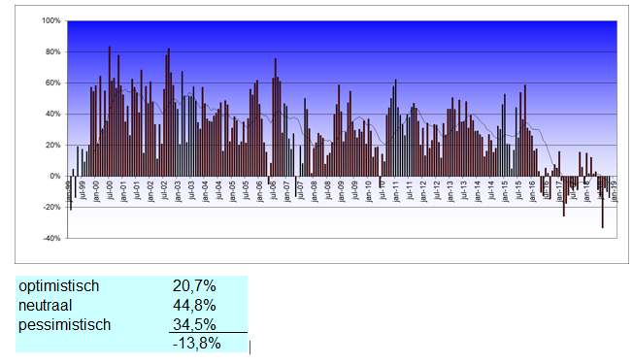The width and height of the screenshot is (633, 364).
Task: Select the jul-00 x-axis label
Action: tap(110, 190)
